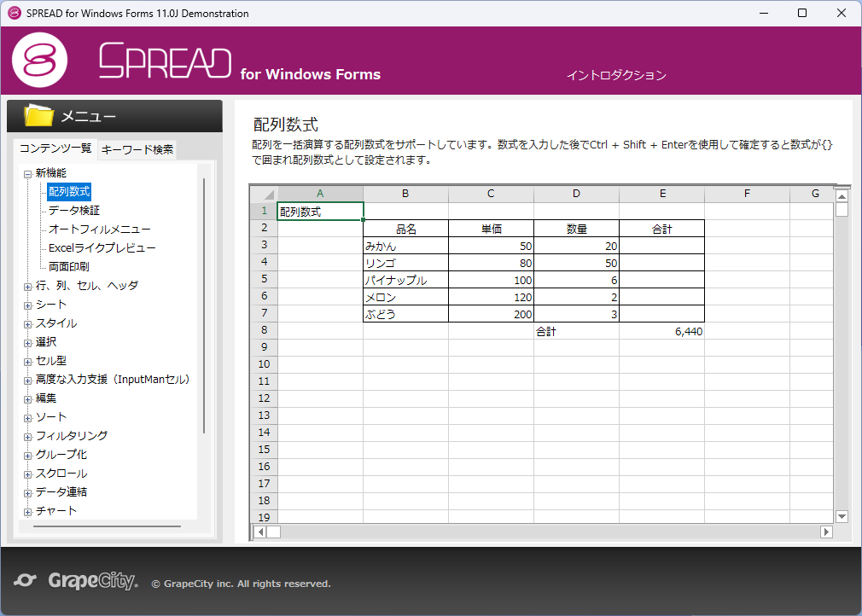Maximize the demonstration window
862x616 pixels.
tap(802, 13)
